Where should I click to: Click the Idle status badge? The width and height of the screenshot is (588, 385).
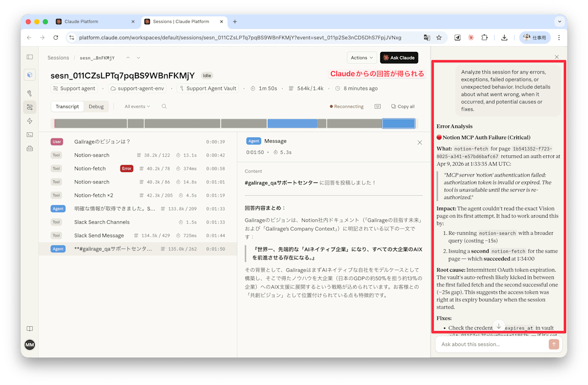[x=207, y=76]
